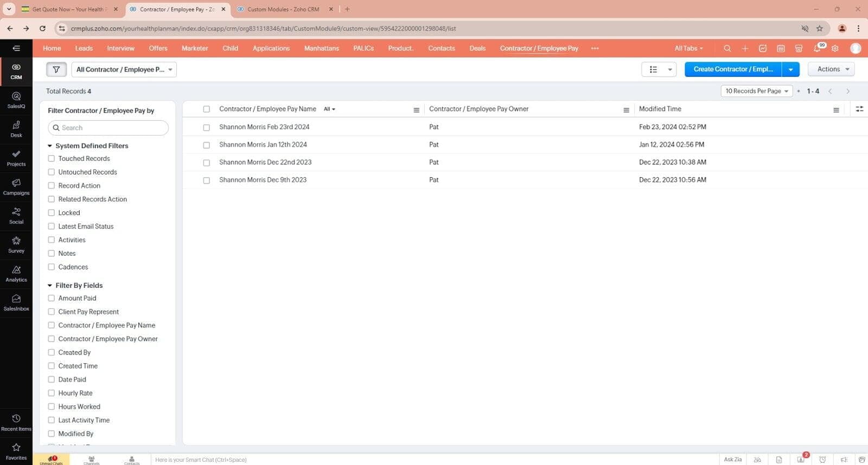Click the filter funnel icon

coord(56,69)
